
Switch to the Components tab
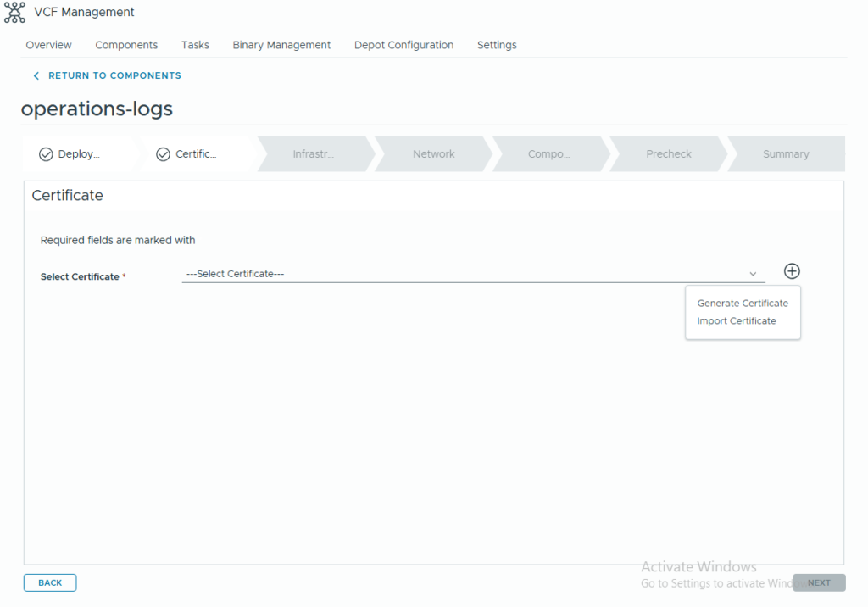[x=126, y=45]
